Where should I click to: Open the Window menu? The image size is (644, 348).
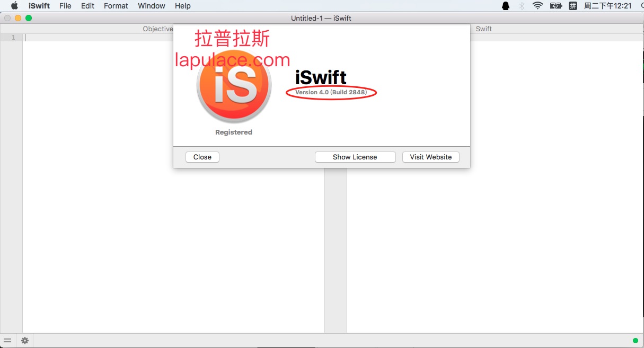[x=151, y=6]
